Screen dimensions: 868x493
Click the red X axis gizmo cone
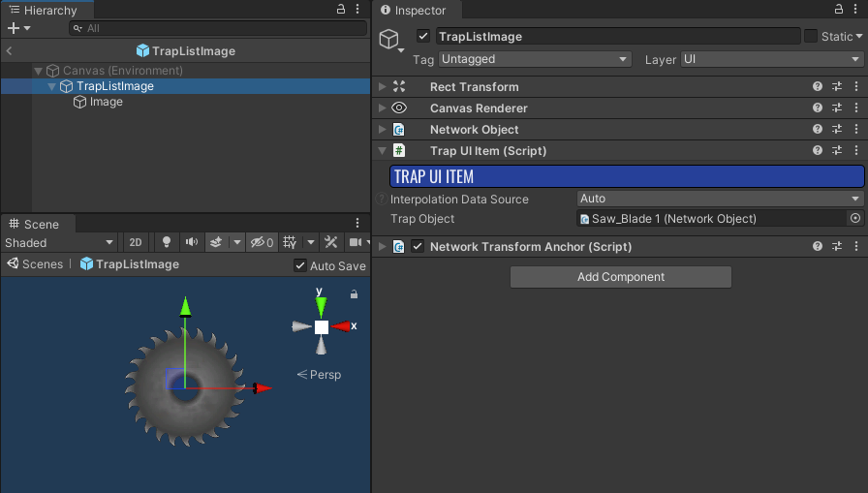coord(342,326)
